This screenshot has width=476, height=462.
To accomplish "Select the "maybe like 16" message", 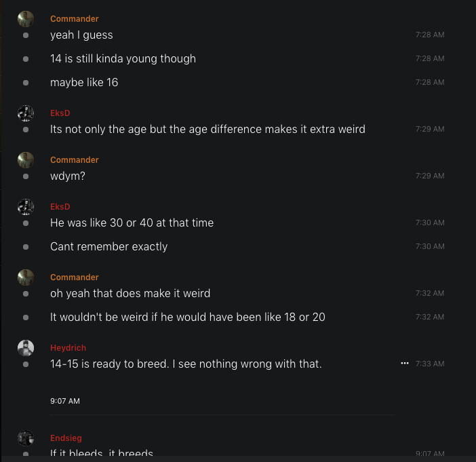I will 84,82.
